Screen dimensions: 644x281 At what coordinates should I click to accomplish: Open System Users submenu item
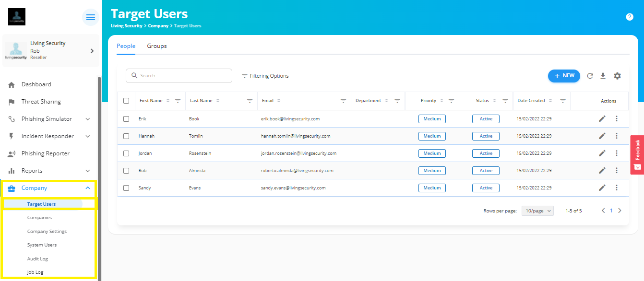pos(42,245)
